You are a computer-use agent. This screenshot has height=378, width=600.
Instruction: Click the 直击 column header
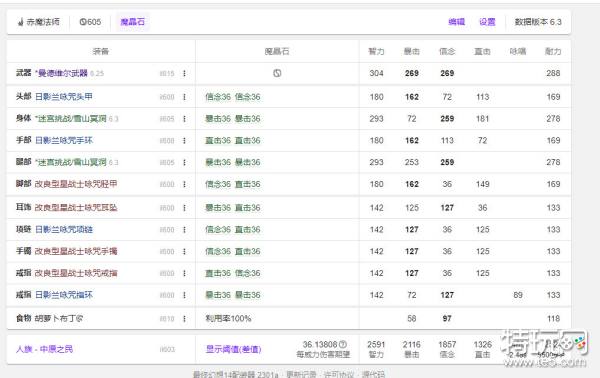[x=483, y=51]
